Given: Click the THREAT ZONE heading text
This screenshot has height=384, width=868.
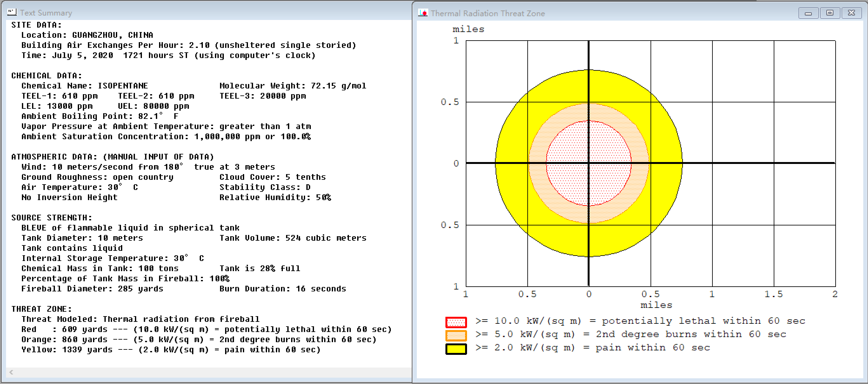Looking at the screenshot, I should click(x=42, y=309).
